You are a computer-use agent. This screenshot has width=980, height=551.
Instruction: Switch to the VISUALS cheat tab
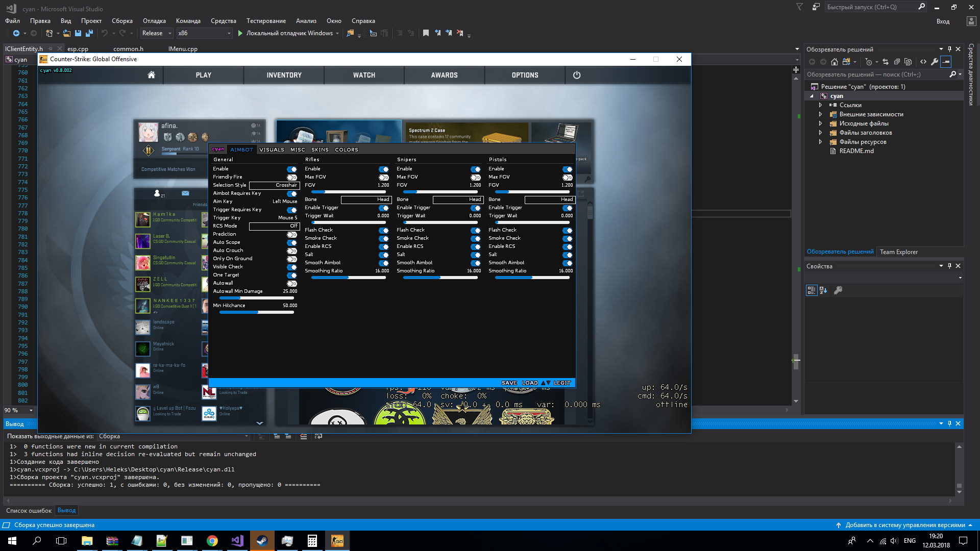pyautogui.click(x=272, y=149)
